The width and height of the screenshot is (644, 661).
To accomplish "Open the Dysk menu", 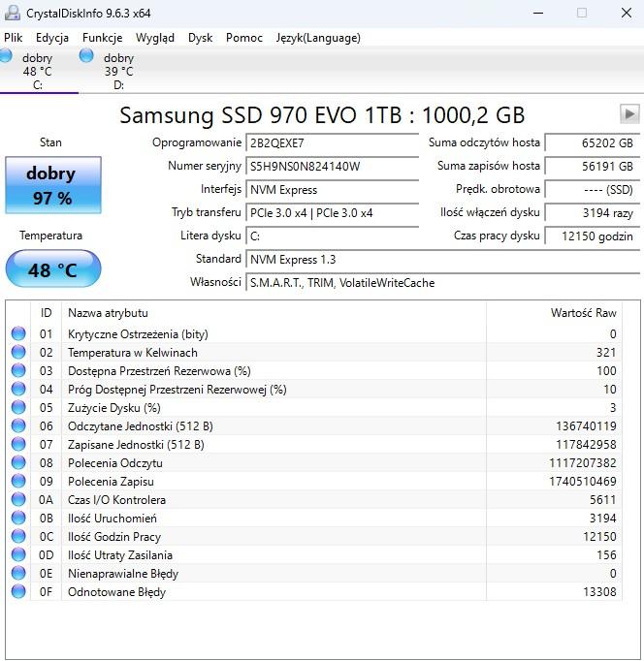I will [200, 38].
